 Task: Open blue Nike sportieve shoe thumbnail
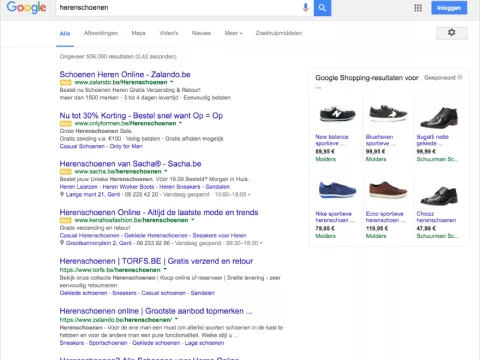[x=337, y=190]
